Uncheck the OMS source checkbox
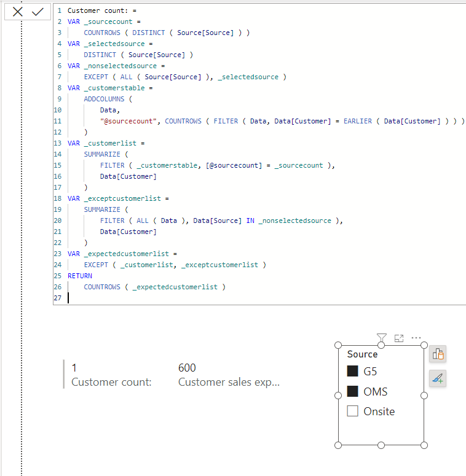Screen dimensions: 466x476 coord(352,391)
